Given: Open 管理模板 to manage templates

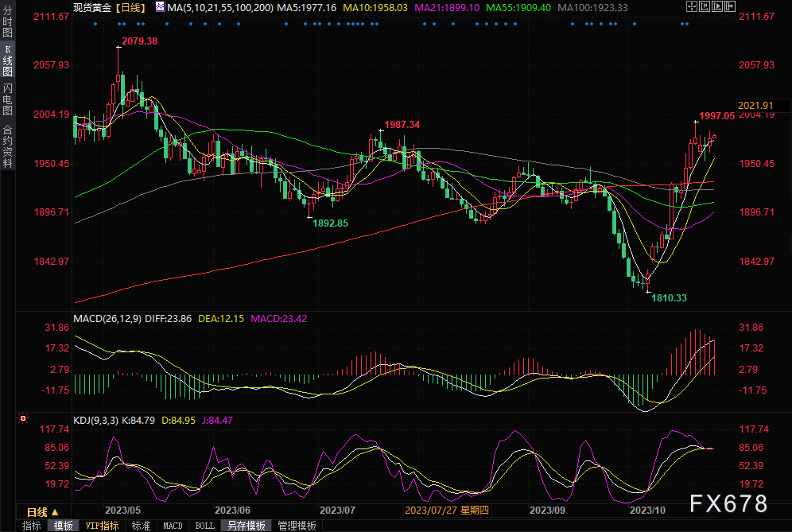Looking at the screenshot, I should 297,526.
